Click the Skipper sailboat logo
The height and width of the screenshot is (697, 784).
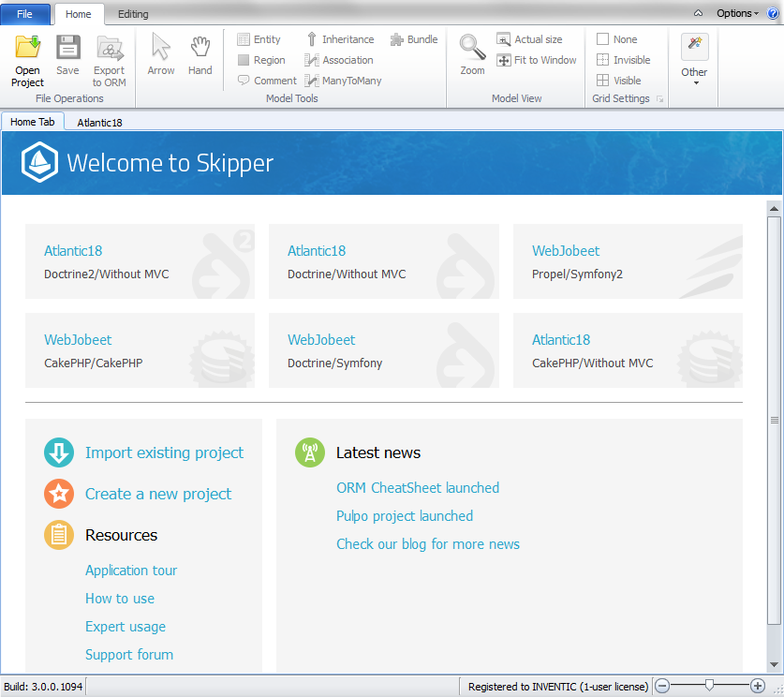(x=39, y=162)
